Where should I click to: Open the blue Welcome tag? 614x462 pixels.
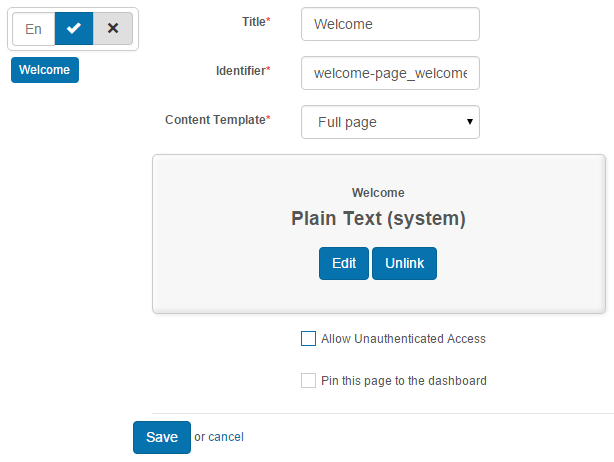(44, 70)
